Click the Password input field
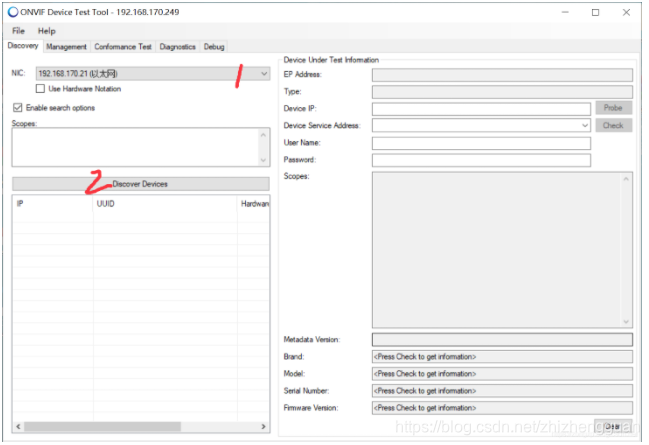This screenshot has height=445, width=649. [x=481, y=160]
